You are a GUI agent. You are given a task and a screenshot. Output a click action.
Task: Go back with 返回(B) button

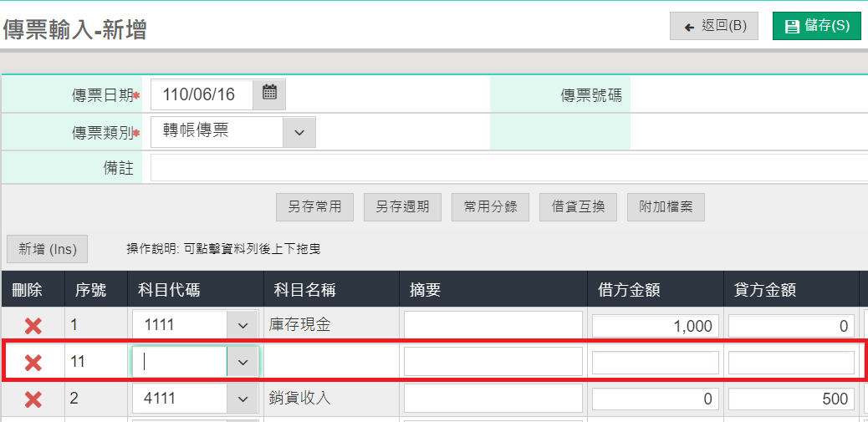pos(713,26)
